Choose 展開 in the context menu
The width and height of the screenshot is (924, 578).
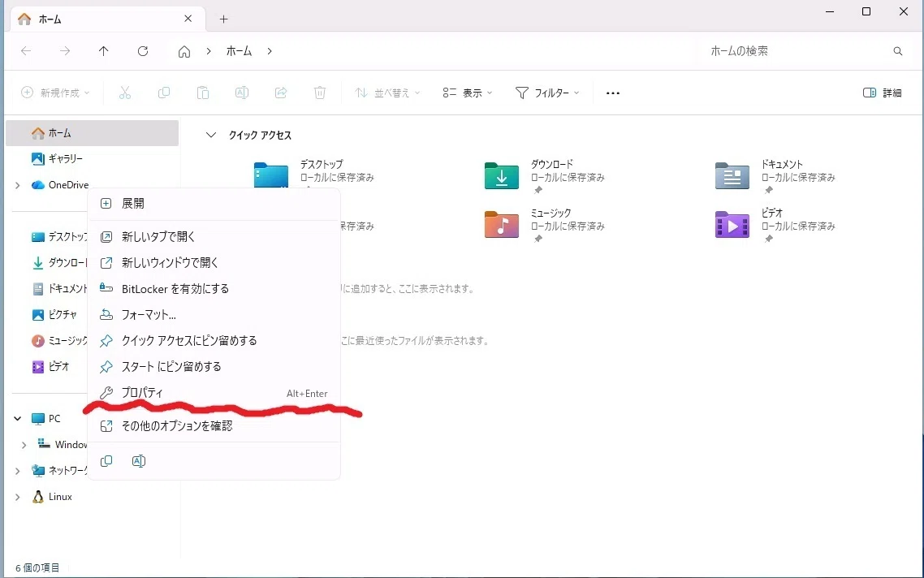pyautogui.click(x=214, y=203)
